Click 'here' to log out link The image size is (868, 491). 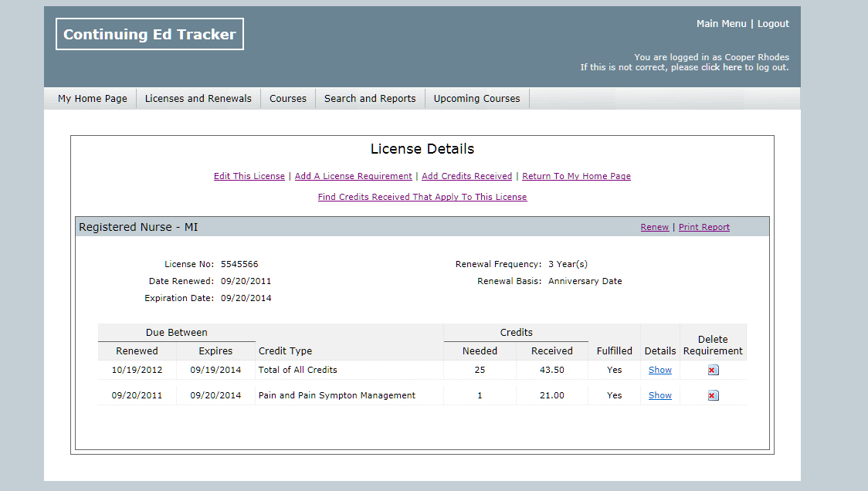pos(731,68)
